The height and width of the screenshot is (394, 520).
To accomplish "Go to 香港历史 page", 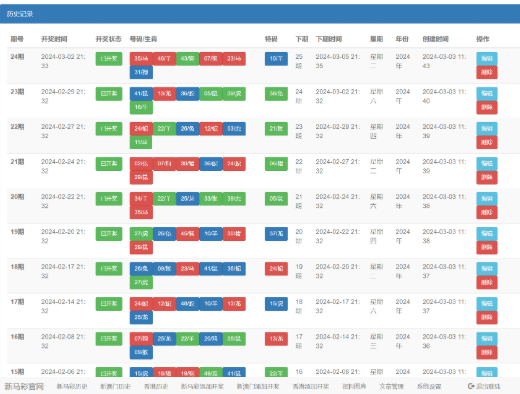I will point(156,386).
